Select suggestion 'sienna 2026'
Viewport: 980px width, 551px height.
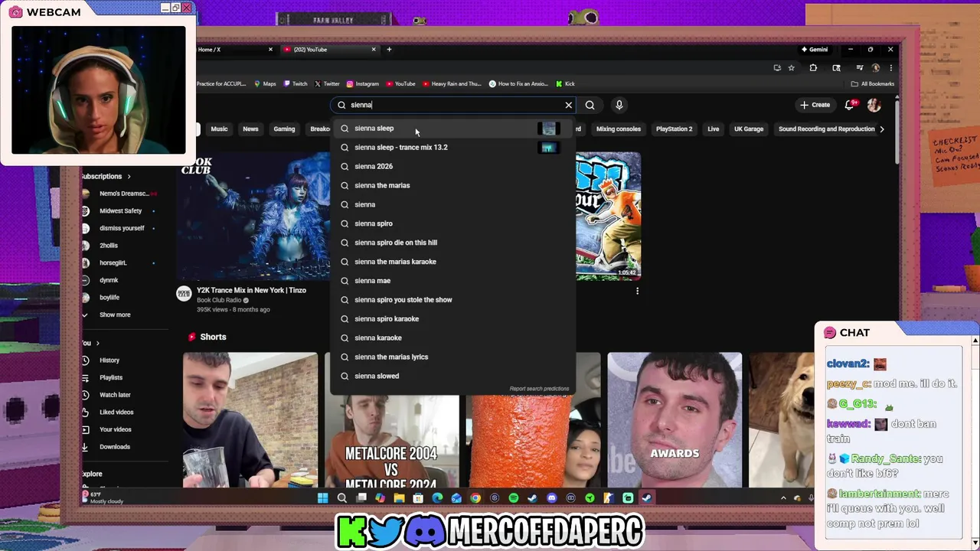(452, 166)
